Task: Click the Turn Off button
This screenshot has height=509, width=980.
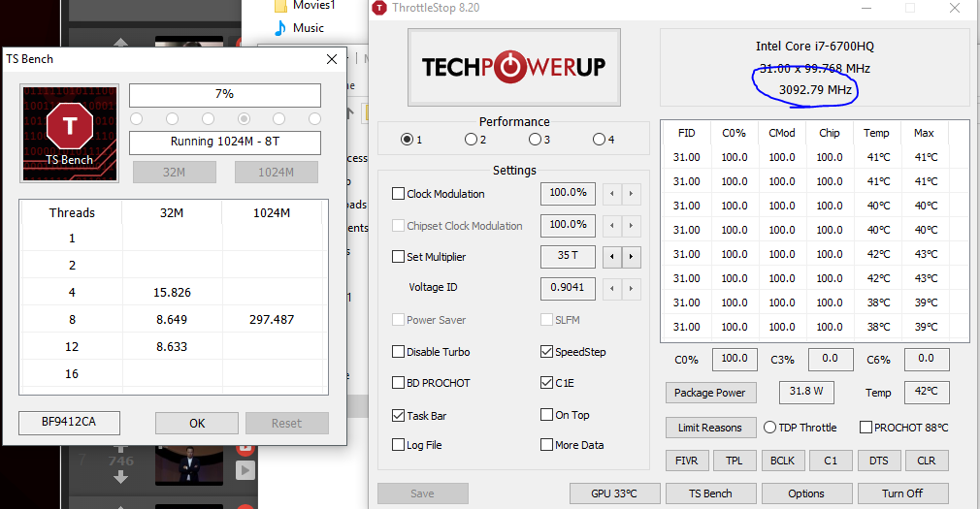Action: coord(902,493)
